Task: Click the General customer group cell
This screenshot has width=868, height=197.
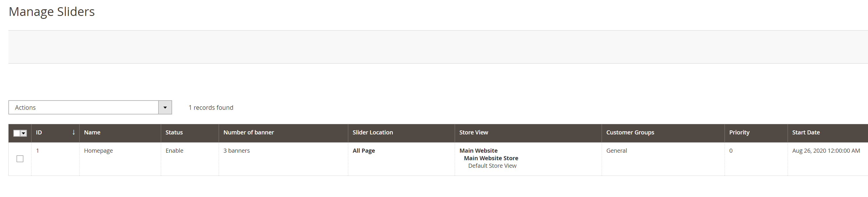Action: 663,159
